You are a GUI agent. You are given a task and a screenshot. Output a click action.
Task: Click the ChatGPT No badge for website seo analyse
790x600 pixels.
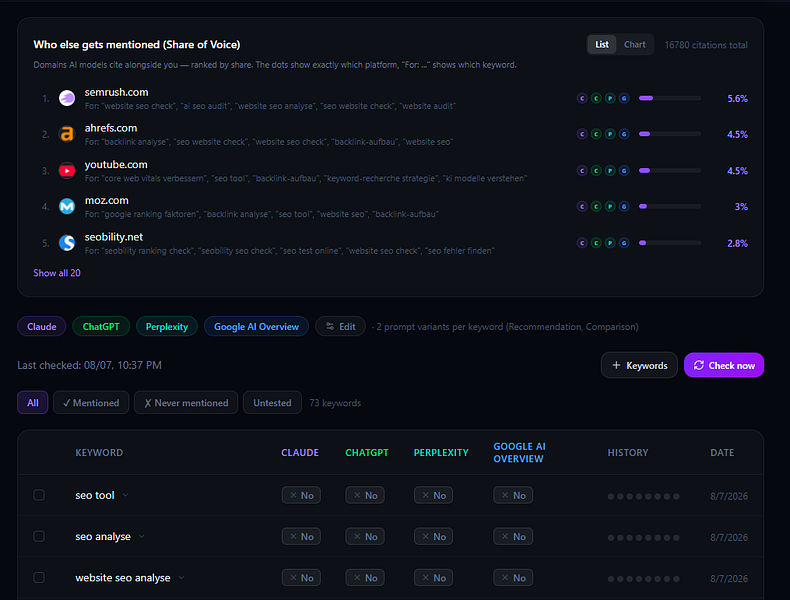point(365,578)
